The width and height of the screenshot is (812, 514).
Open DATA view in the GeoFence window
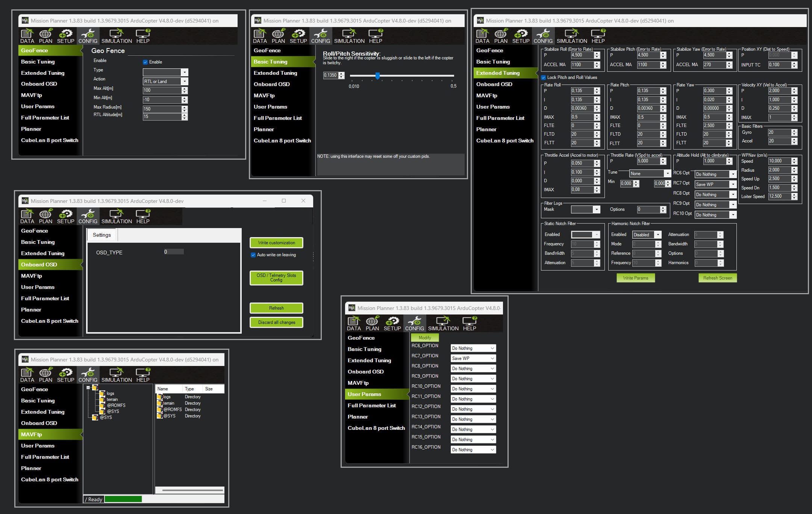click(x=27, y=36)
